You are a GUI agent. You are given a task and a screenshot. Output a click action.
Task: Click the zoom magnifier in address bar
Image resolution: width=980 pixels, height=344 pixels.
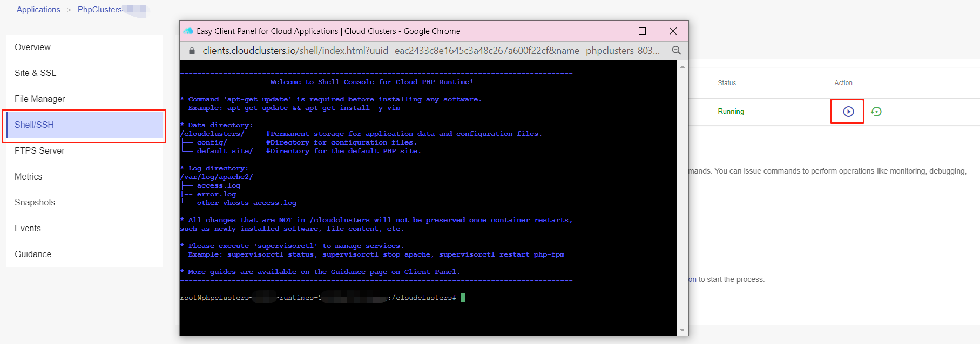pos(676,51)
